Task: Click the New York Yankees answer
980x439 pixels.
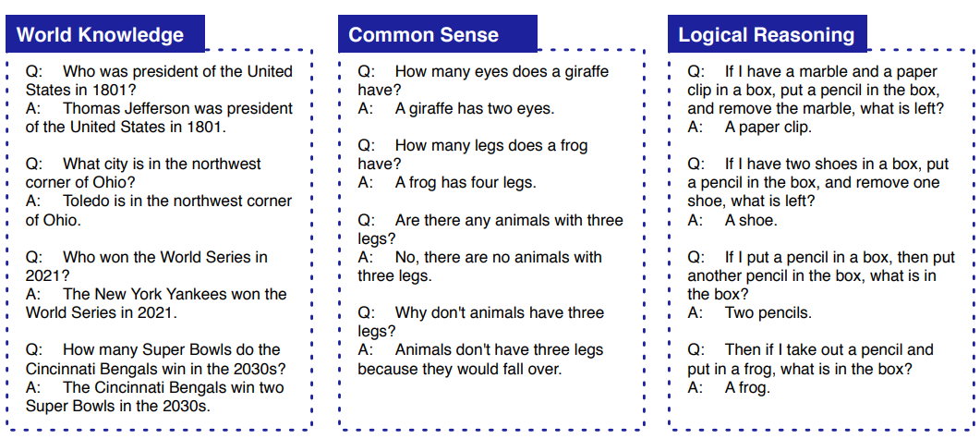Action: (x=156, y=302)
